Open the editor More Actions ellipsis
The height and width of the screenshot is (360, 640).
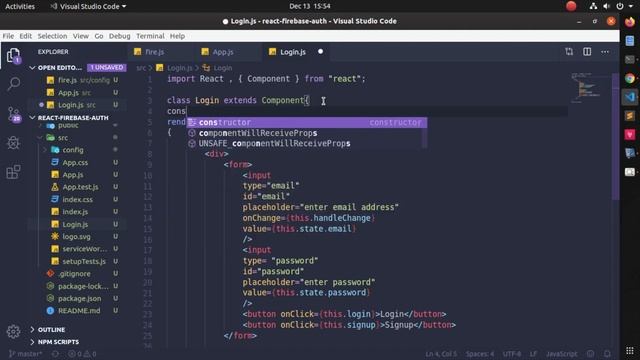click(x=605, y=52)
